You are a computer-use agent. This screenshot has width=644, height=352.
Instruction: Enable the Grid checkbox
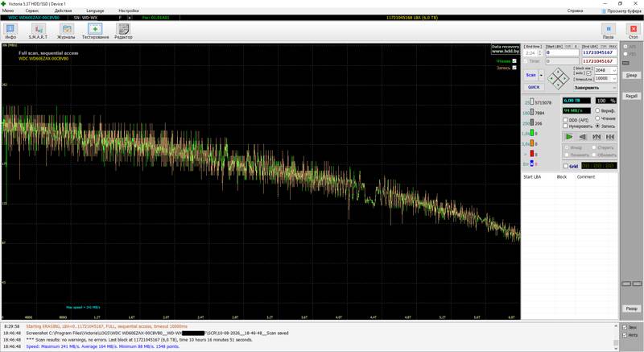[x=566, y=166]
